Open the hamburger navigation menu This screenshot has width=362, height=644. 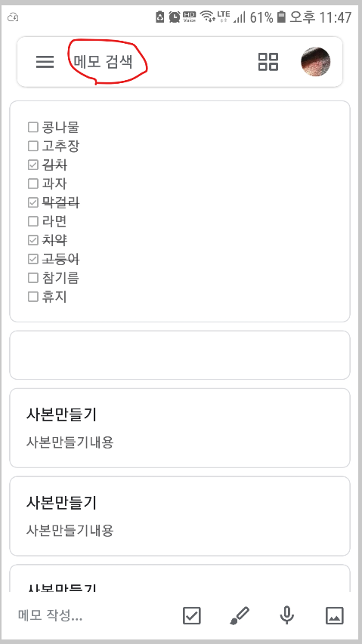pos(45,62)
